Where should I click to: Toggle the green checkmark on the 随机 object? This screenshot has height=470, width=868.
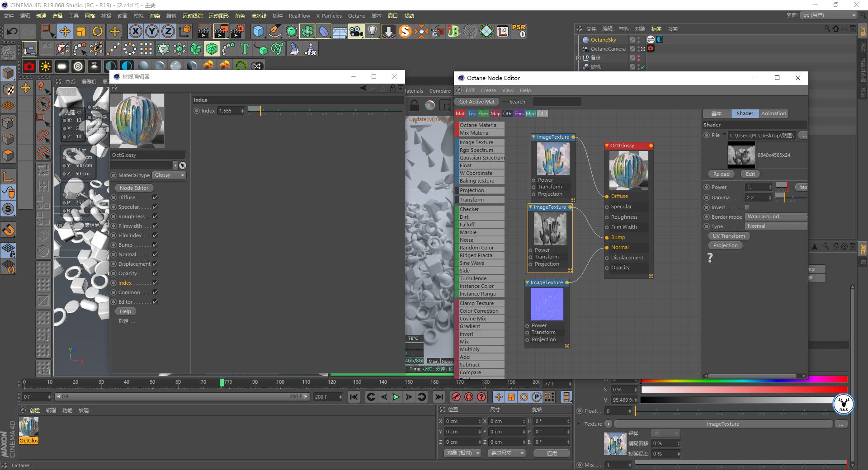click(x=642, y=66)
